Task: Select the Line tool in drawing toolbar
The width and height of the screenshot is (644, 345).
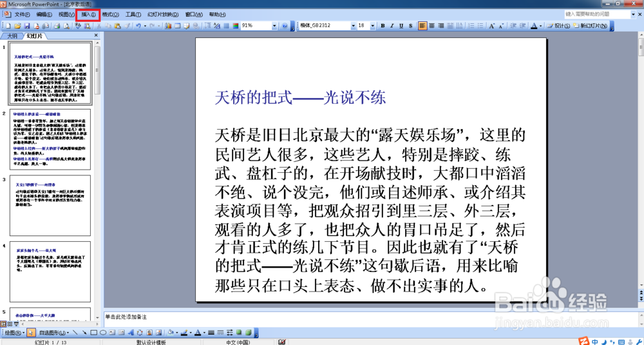Action: click(x=75, y=332)
